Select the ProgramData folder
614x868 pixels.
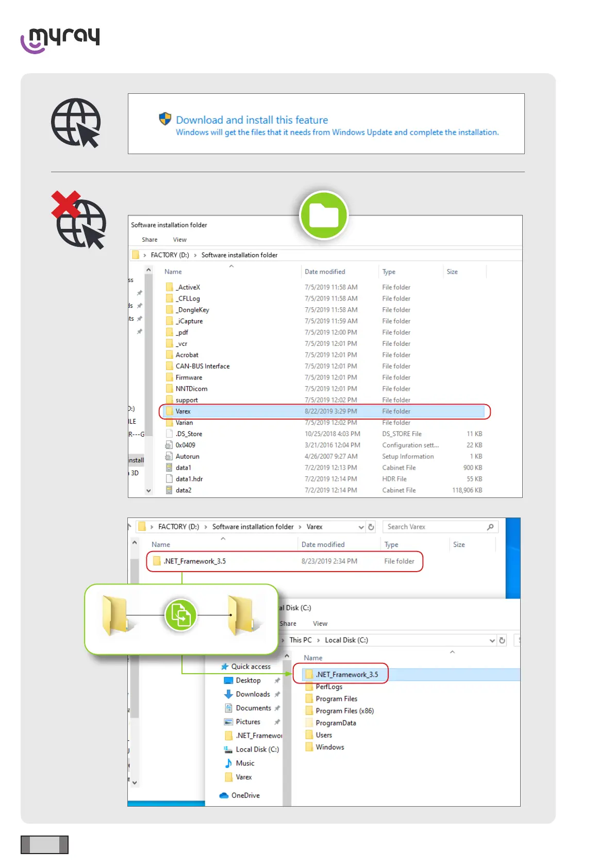(330, 723)
